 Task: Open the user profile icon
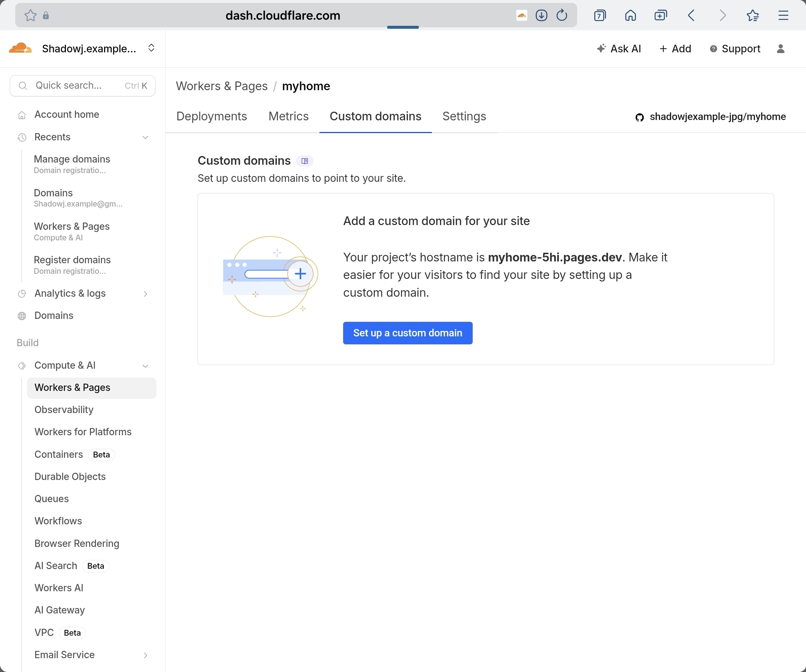(x=780, y=49)
